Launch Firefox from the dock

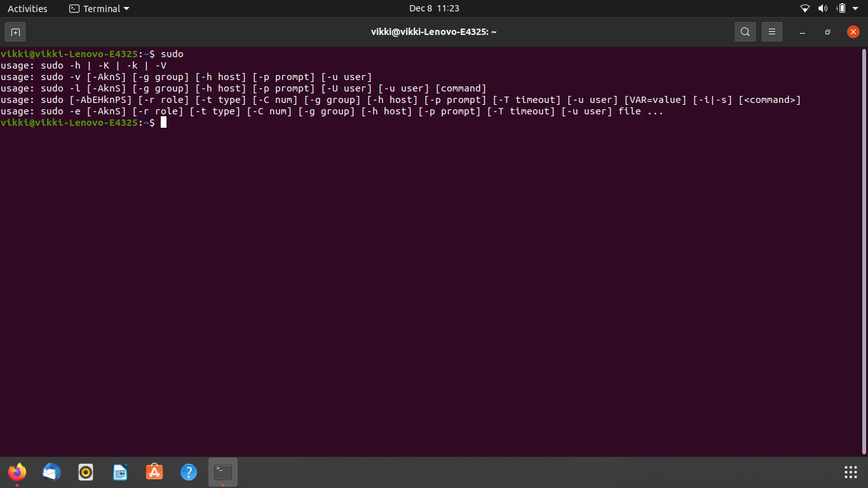(17, 472)
